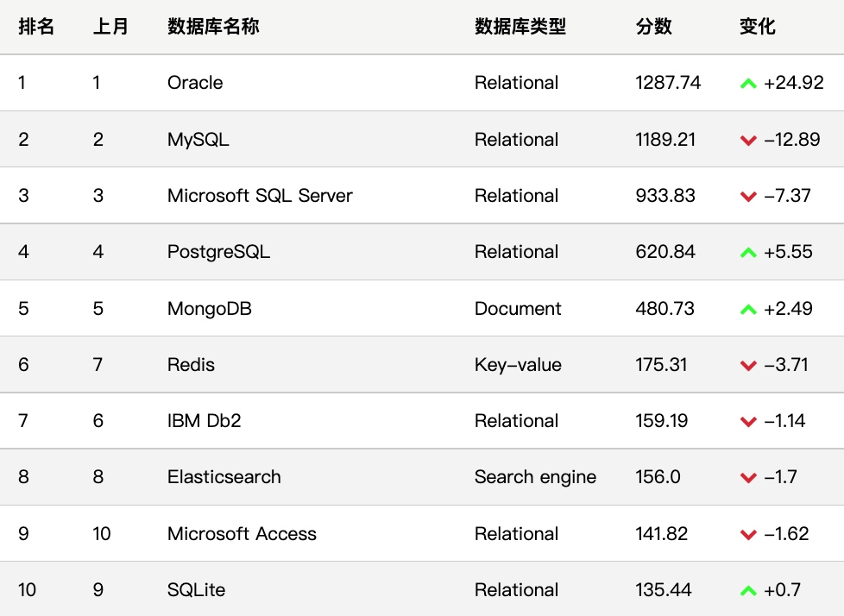This screenshot has width=844, height=616.
Task: Select the PostgreSQL database name
Action: coord(218,252)
